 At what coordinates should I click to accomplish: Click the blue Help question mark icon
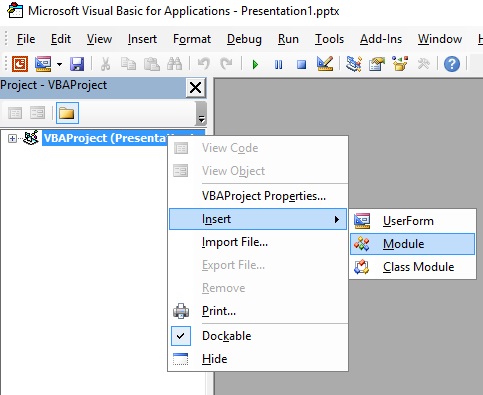pyautogui.click(x=452, y=64)
